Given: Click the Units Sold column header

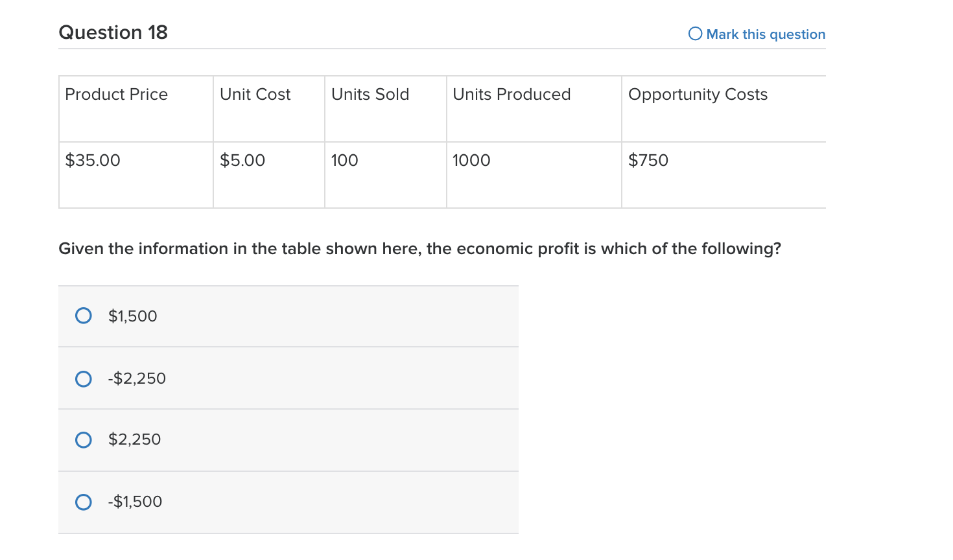Looking at the screenshot, I should click(x=370, y=95).
